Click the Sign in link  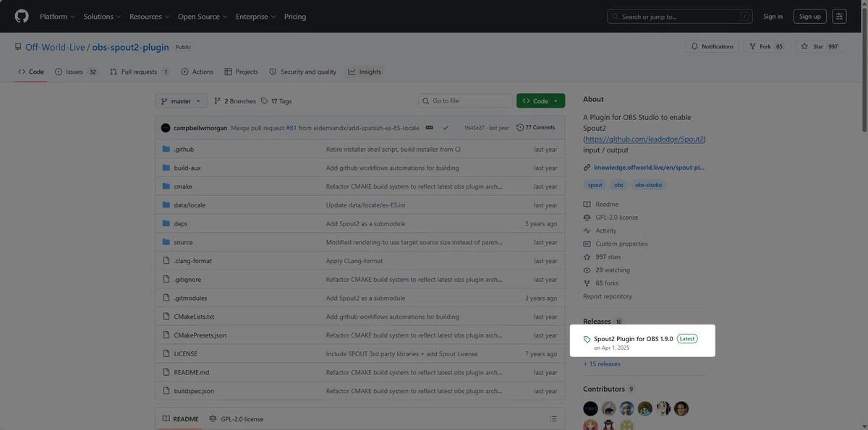pyautogui.click(x=773, y=17)
